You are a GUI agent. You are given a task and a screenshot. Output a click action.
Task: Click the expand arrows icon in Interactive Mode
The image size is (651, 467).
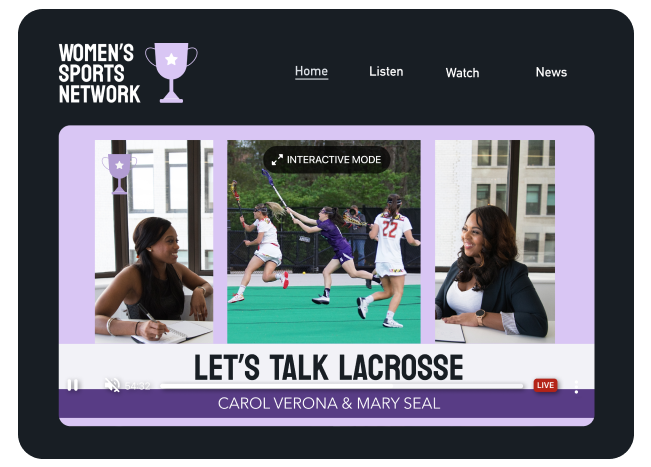point(277,160)
